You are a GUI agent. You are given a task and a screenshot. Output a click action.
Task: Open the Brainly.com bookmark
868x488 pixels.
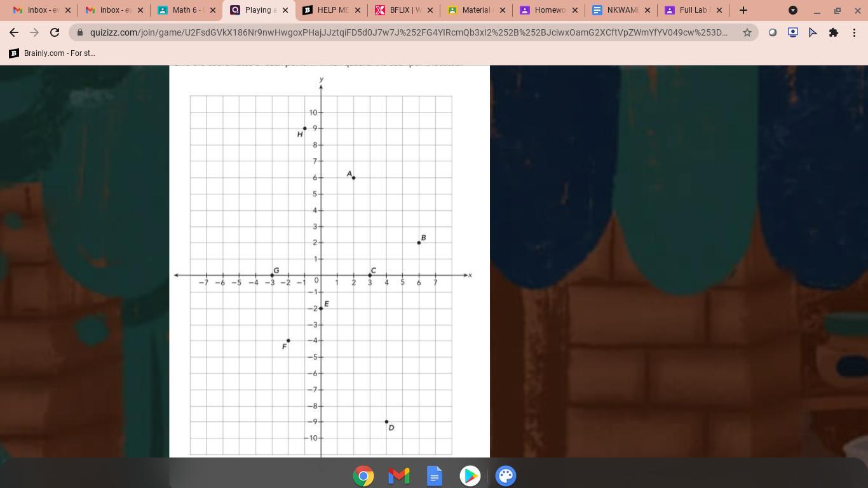point(52,53)
